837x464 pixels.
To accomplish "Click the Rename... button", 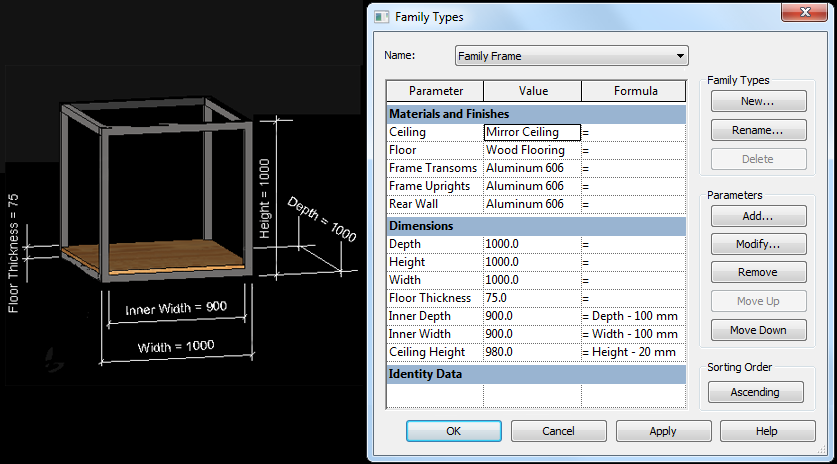I will pyautogui.click(x=758, y=130).
